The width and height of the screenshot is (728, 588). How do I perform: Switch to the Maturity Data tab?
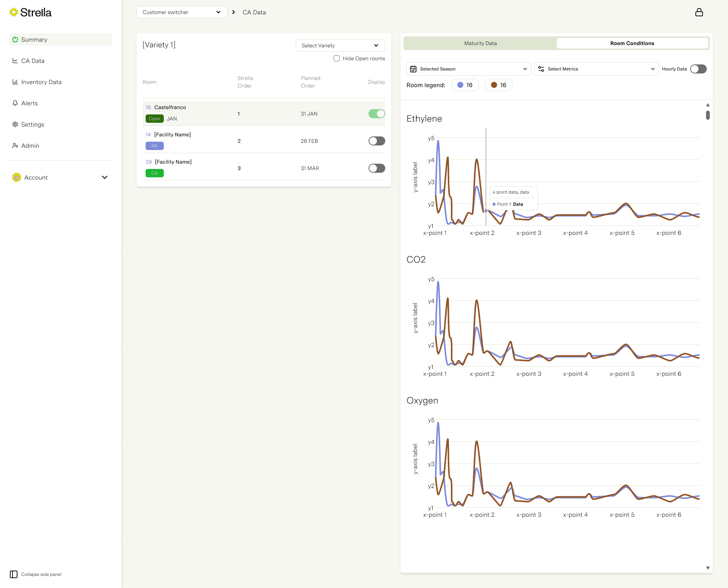click(x=480, y=43)
